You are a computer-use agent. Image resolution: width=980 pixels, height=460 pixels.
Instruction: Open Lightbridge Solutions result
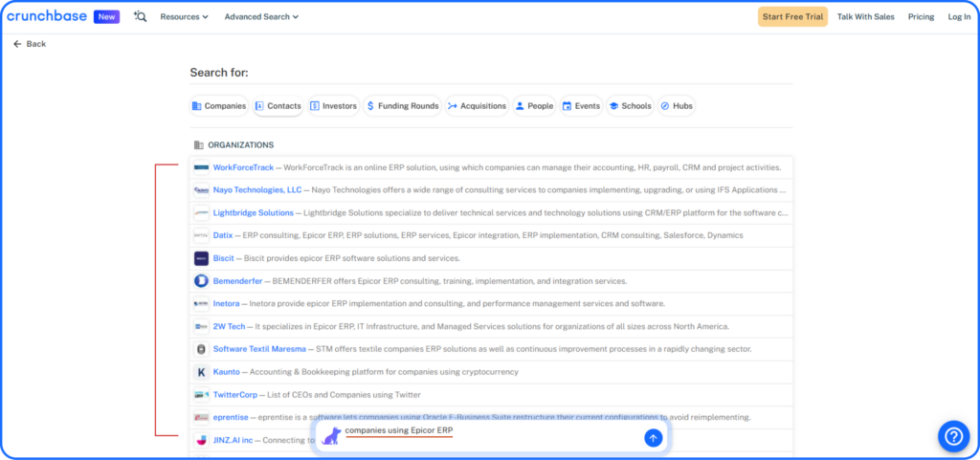(253, 213)
